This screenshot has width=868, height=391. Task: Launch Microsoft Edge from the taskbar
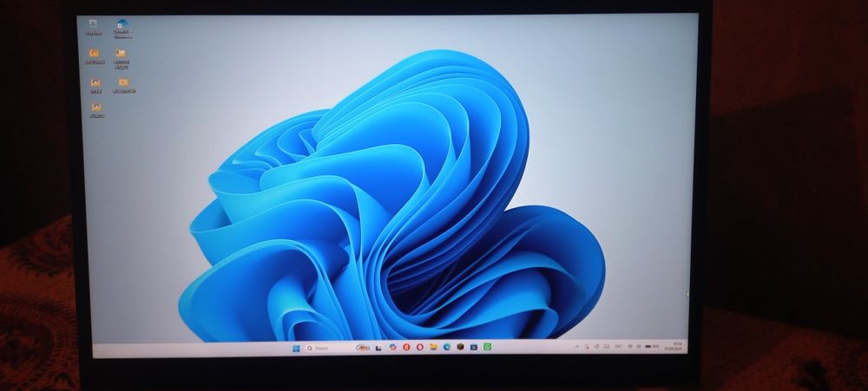tap(447, 348)
